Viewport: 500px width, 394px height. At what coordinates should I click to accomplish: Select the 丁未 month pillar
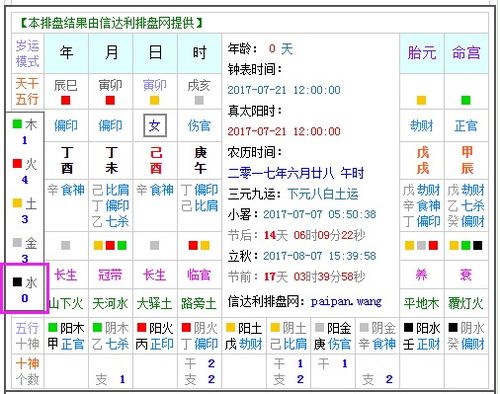111,160
